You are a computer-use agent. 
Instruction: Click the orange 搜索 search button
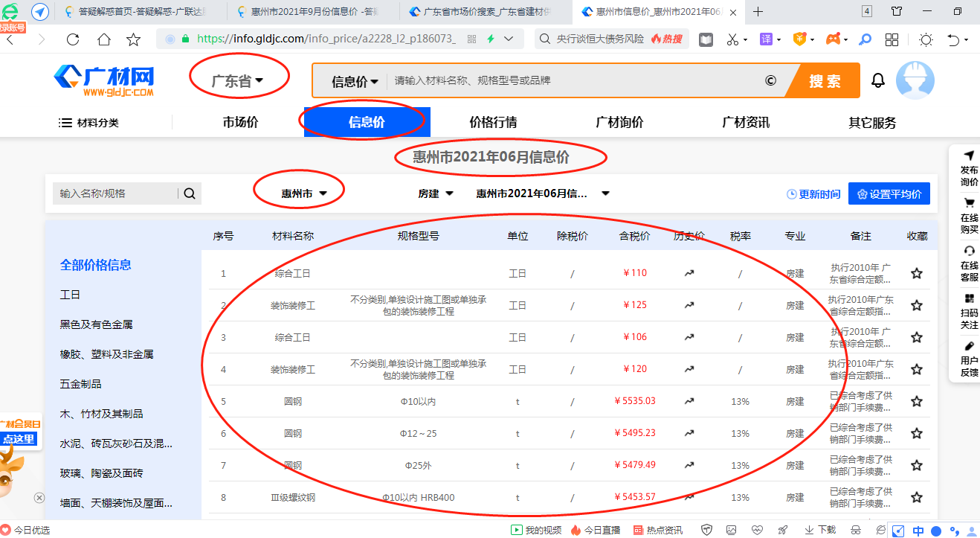click(x=825, y=80)
